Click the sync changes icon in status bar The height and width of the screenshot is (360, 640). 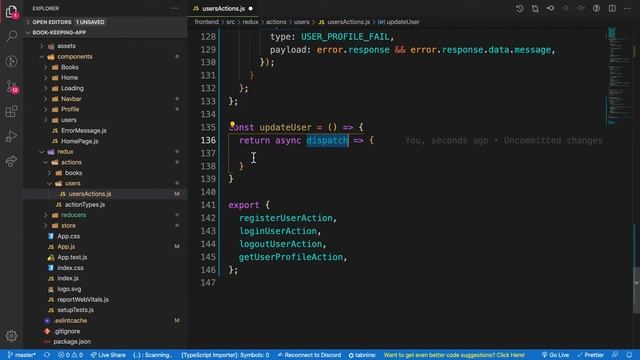tap(47, 355)
